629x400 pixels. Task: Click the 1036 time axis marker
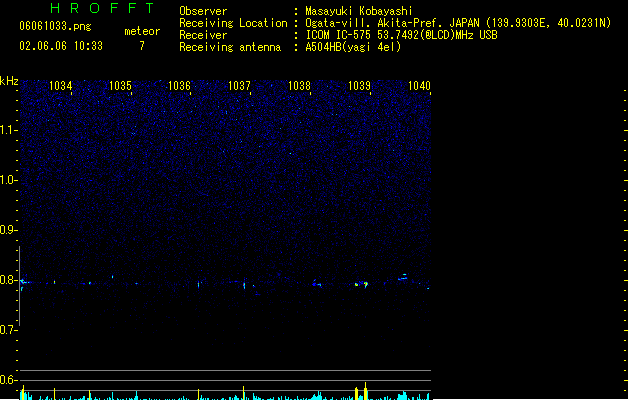[179, 86]
